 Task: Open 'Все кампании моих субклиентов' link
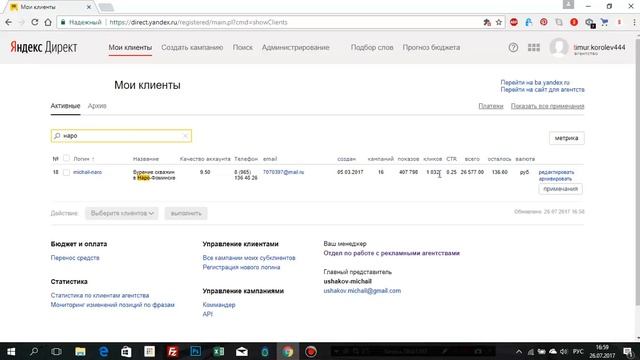249,258
